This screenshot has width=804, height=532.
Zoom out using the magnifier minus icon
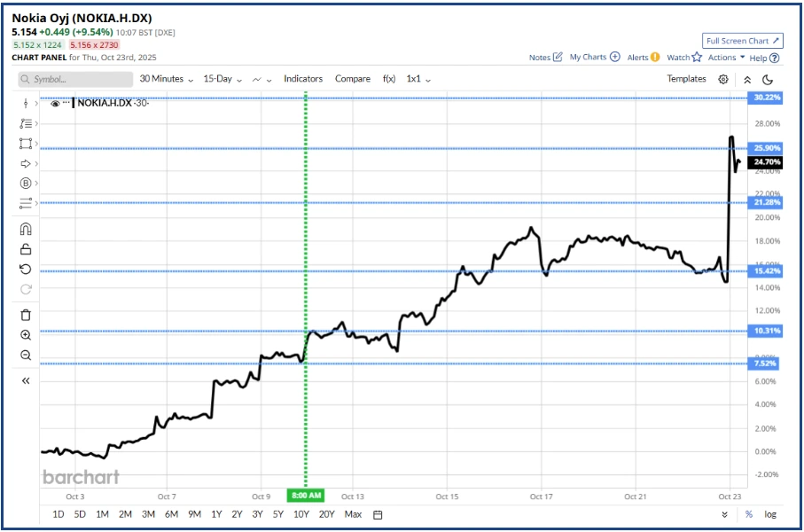point(26,356)
